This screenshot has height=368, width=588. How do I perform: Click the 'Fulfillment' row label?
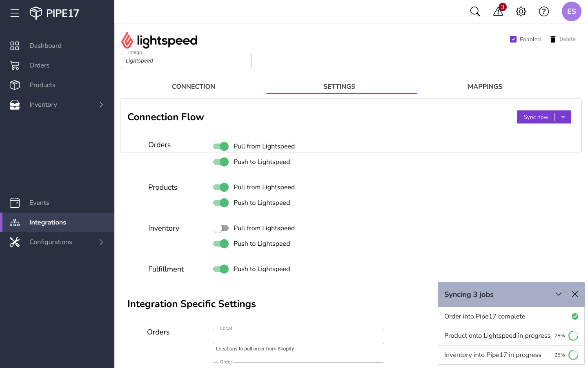pos(166,269)
